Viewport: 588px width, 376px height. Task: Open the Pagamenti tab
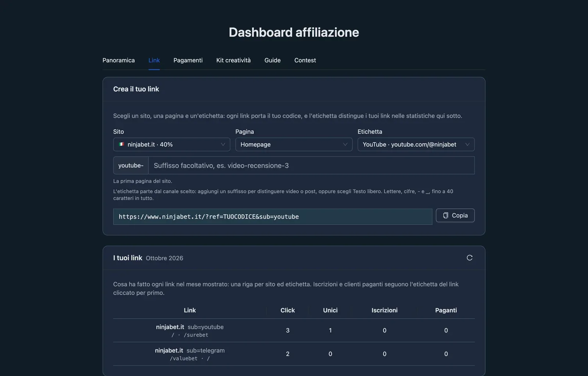(188, 60)
